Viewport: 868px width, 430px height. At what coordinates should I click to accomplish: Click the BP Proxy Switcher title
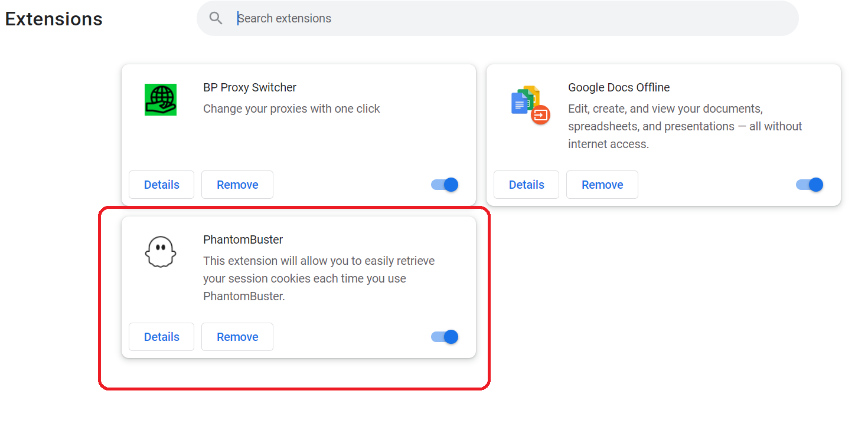pyautogui.click(x=250, y=87)
